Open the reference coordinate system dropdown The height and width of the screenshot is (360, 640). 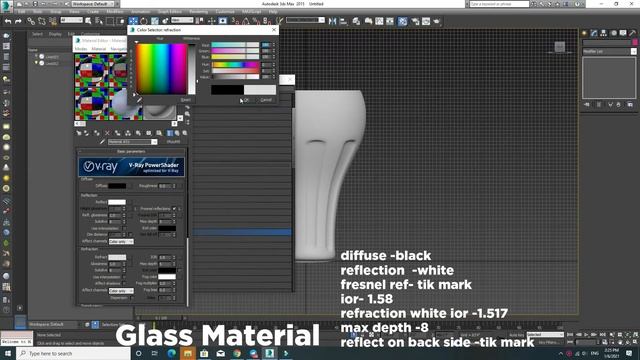[x=182, y=20]
